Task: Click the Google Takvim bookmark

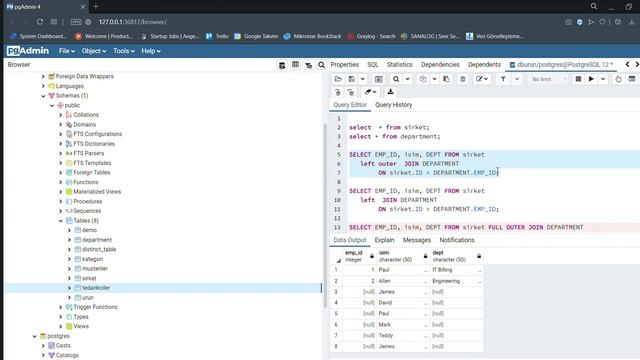Action: click(x=256, y=36)
